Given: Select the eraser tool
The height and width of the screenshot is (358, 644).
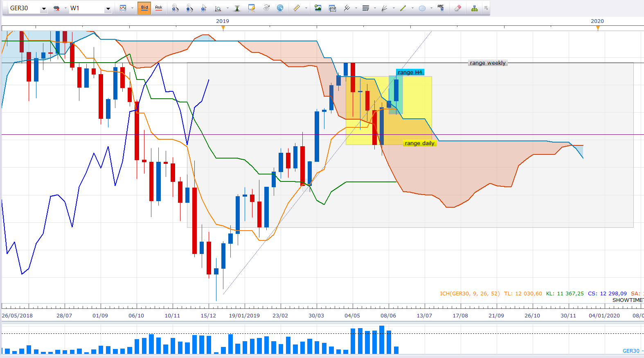Looking at the screenshot, I should pos(458,8).
